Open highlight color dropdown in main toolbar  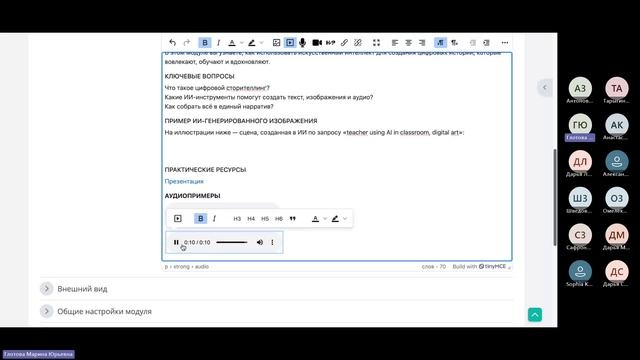(x=261, y=42)
